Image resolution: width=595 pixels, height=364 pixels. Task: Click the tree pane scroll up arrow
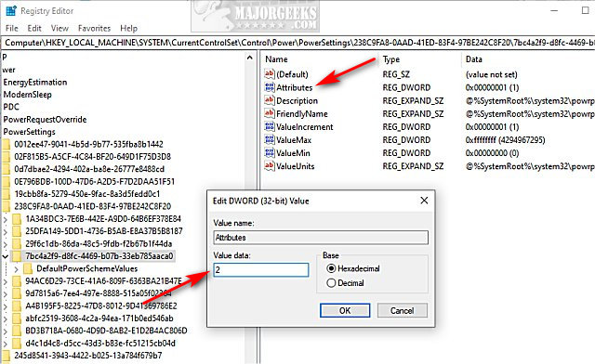pos(249,58)
